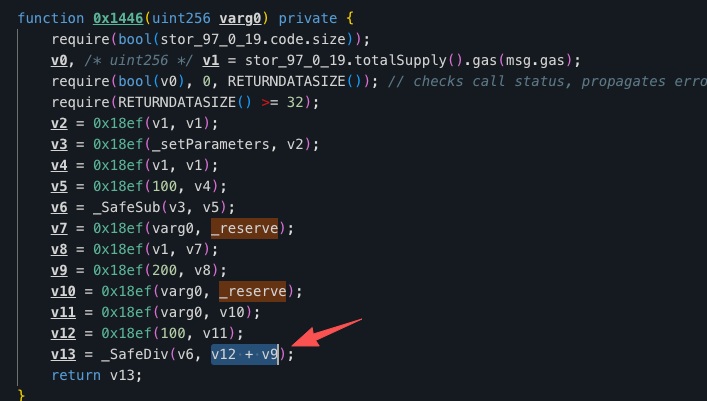Click highlighted _reserve on the v10 line
Screen dimensions: 707x401
tap(252, 291)
